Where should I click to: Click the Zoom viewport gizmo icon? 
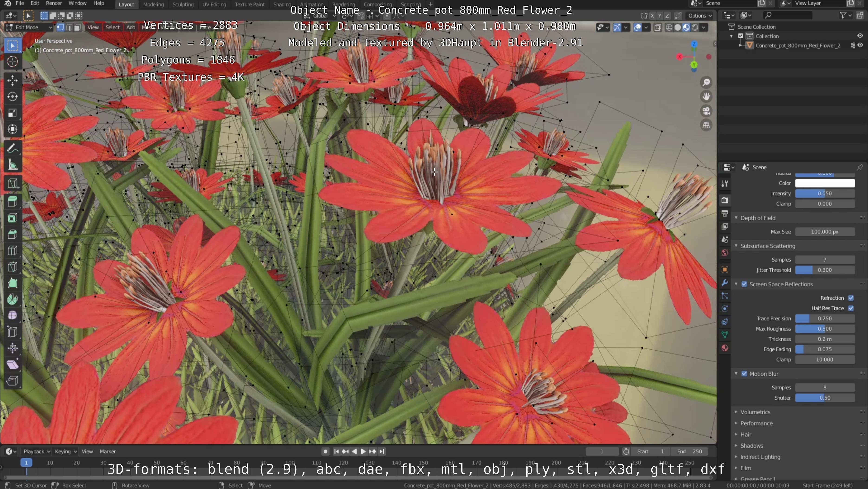[x=706, y=83]
